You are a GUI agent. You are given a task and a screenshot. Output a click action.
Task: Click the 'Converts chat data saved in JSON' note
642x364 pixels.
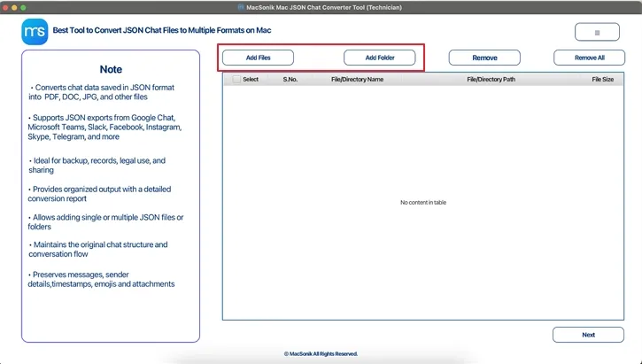102,92
